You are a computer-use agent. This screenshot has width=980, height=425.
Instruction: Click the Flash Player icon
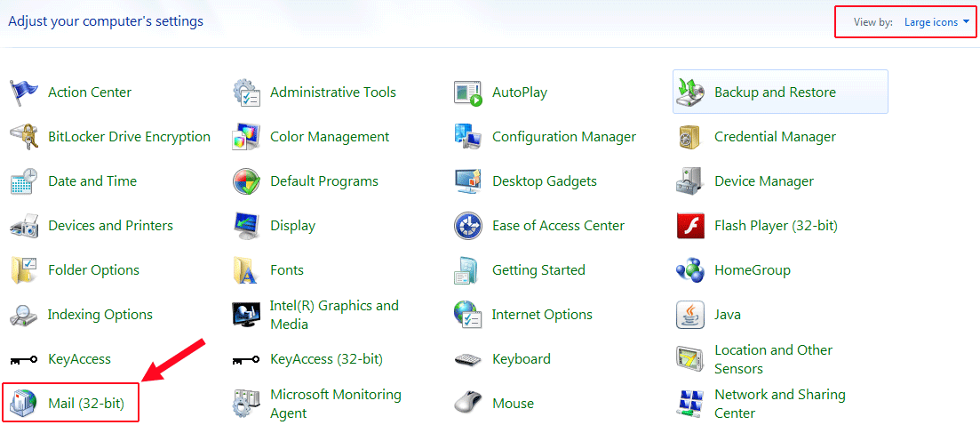click(691, 226)
